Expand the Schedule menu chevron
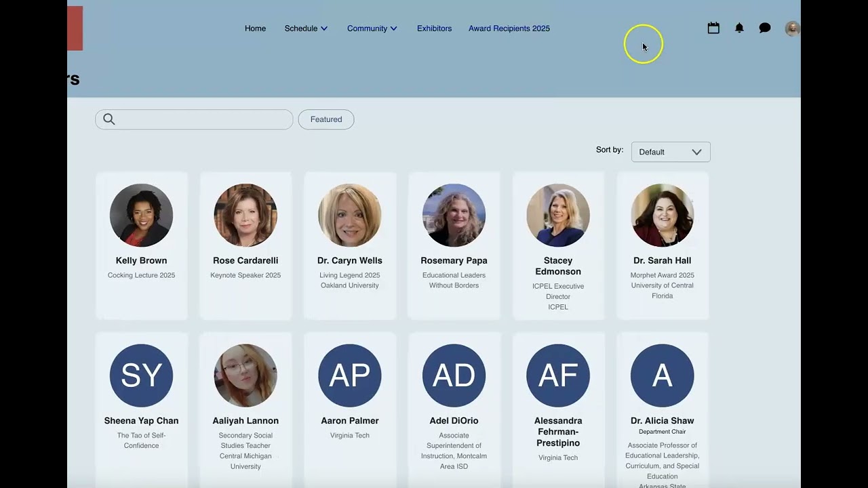 click(x=324, y=28)
